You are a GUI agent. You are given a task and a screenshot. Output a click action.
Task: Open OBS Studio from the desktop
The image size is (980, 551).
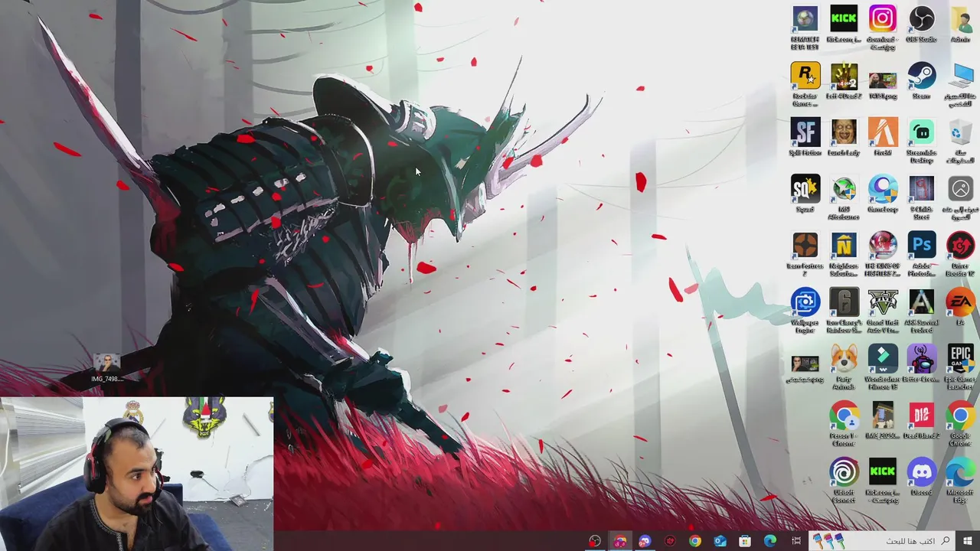(921, 24)
